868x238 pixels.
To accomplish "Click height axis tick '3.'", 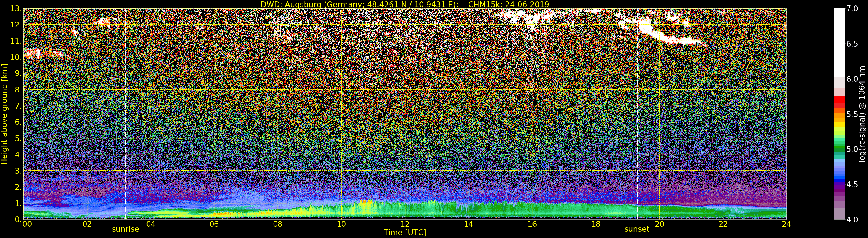I will coord(18,171).
